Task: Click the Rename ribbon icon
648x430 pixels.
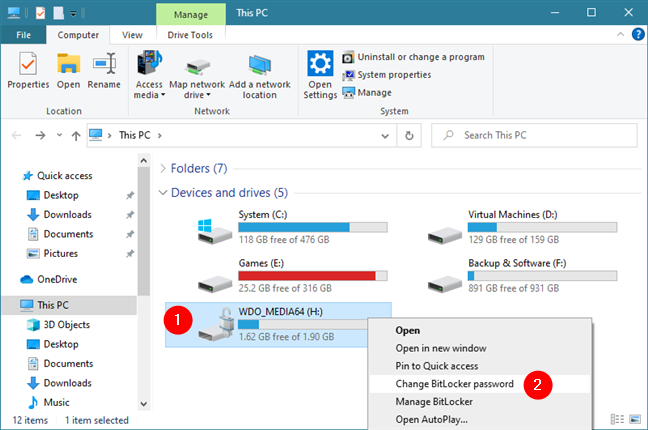Action: (x=104, y=64)
